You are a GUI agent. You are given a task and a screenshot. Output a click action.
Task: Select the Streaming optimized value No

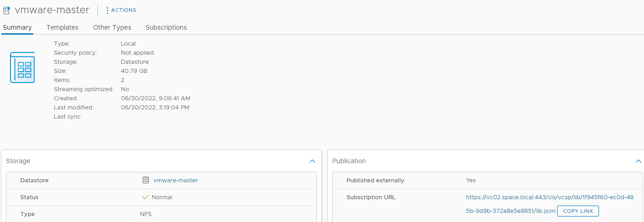pos(125,89)
